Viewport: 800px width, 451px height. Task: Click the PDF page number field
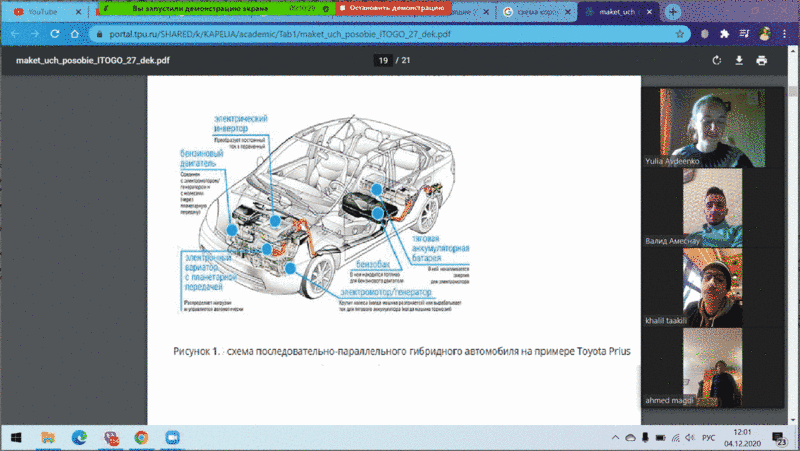pyautogui.click(x=382, y=60)
